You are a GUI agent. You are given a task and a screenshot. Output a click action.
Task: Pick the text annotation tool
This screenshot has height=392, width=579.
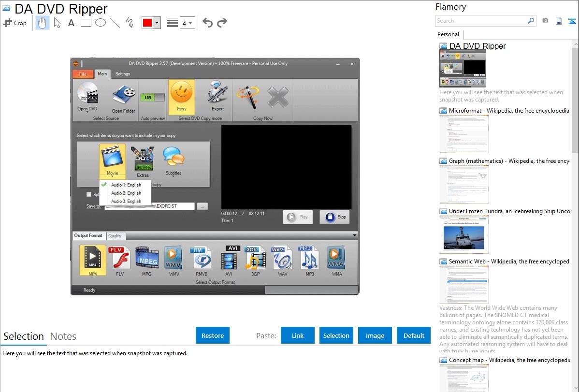click(x=71, y=23)
